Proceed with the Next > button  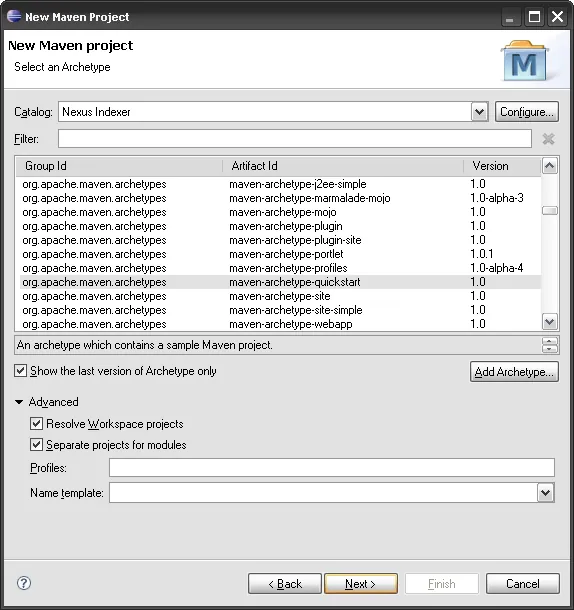[361, 584]
